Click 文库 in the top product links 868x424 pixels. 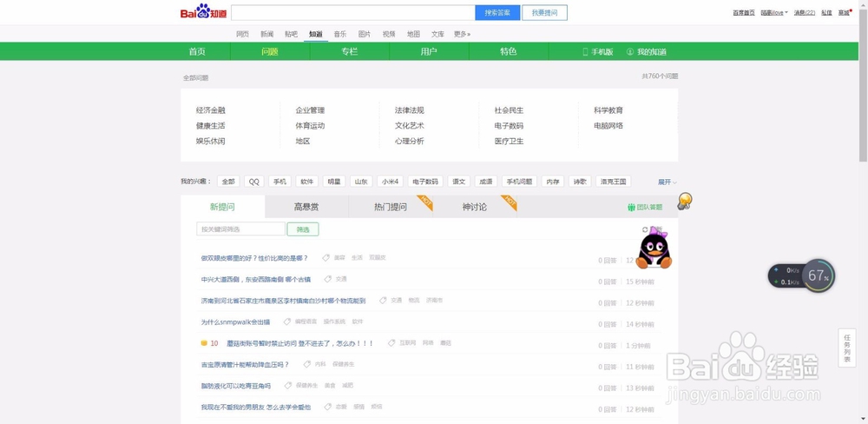(437, 34)
